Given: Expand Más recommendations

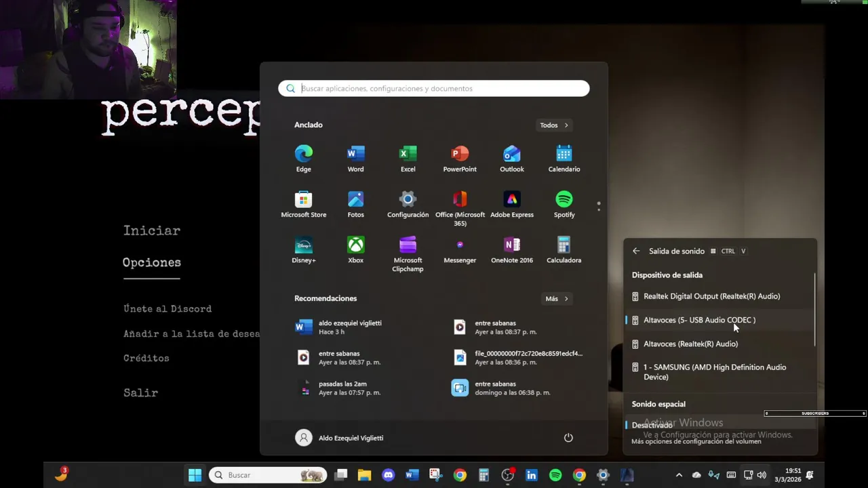Looking at the screenshot, I should click(557, 298).
